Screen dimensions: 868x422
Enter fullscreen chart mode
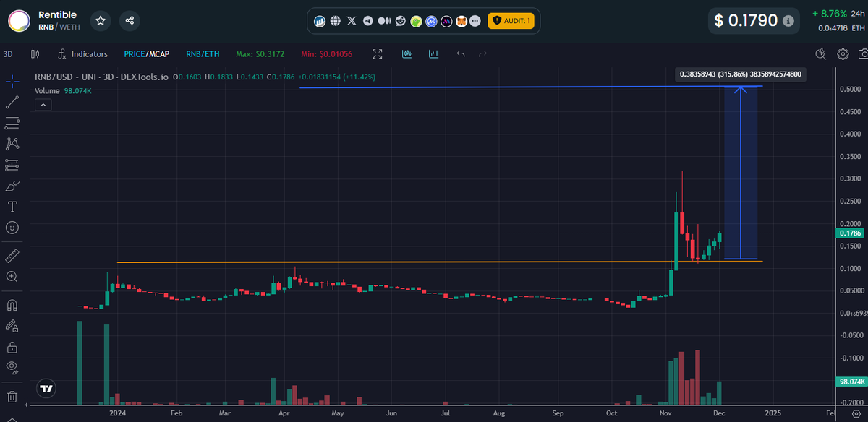coord(377,54)
